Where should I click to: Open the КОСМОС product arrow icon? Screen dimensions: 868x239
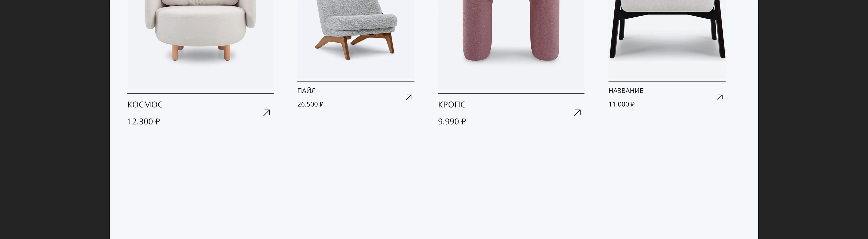coord(267,113)
